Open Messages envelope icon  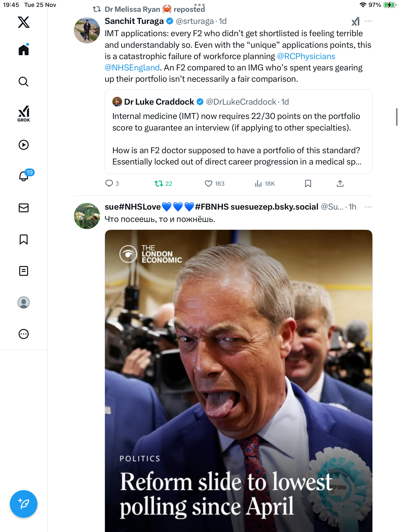point(24,208)
